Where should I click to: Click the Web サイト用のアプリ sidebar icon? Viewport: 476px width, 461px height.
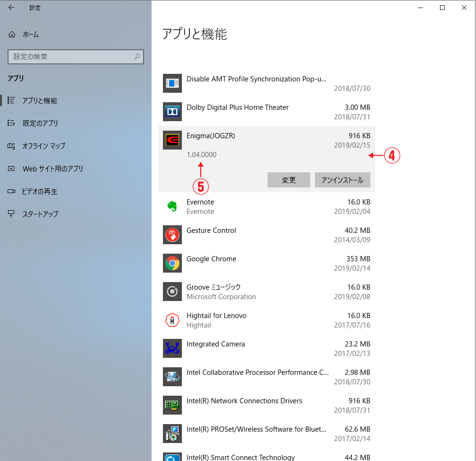[x=11, y=168]
